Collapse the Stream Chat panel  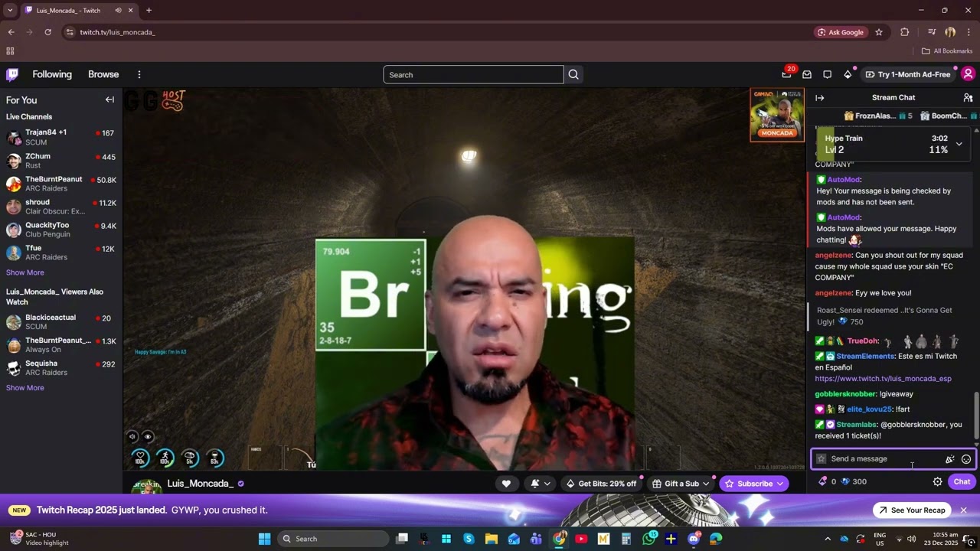[819, 98]
